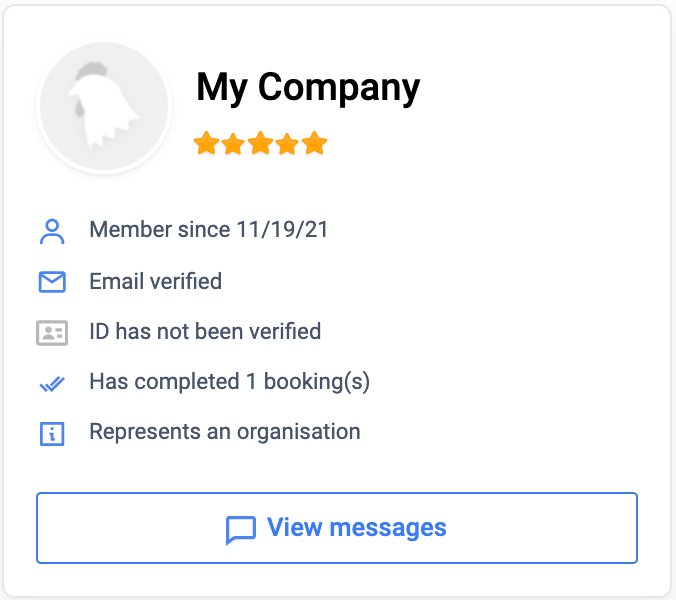
Task: Open the My Company profile name
Action: tap(308, 87)
